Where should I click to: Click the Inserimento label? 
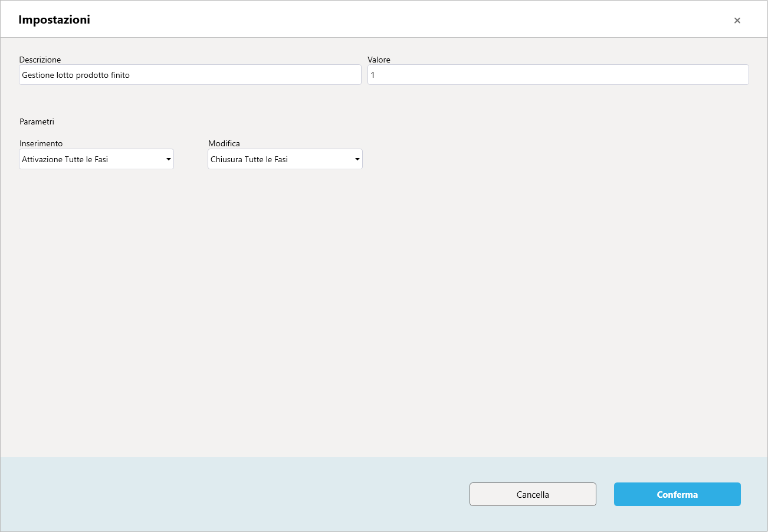[x=41, y=143]
